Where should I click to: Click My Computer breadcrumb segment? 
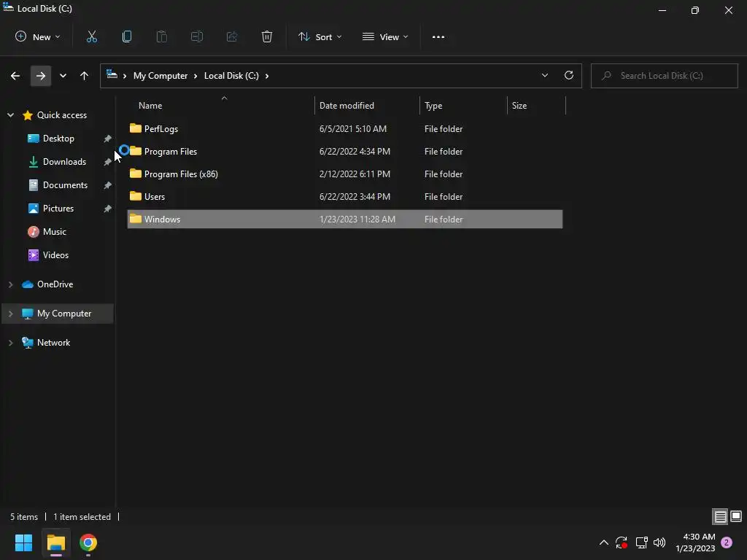160,76
